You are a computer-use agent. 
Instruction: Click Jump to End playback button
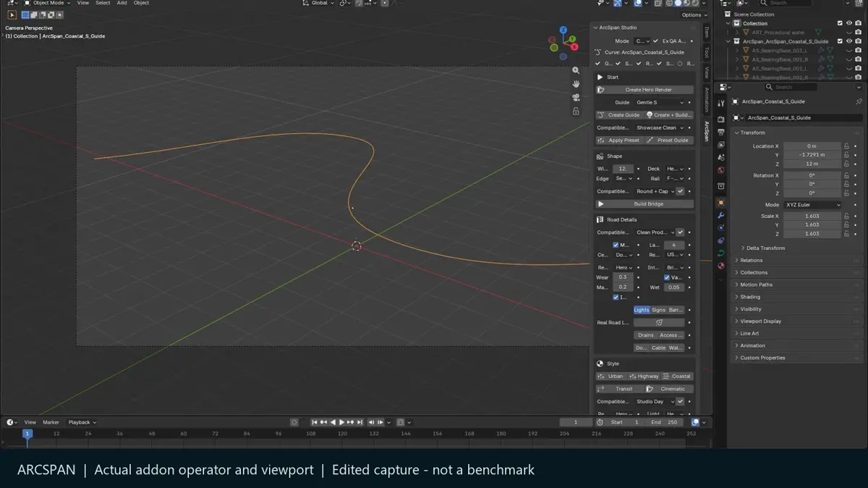click(359, 422)
